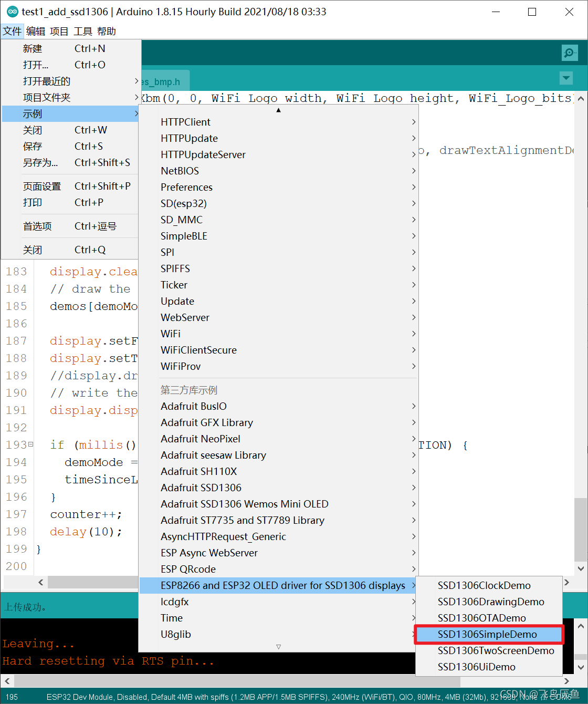Screen dimensions: 588x704
Task: Open the 文件 menu
Action: [12, 32]
